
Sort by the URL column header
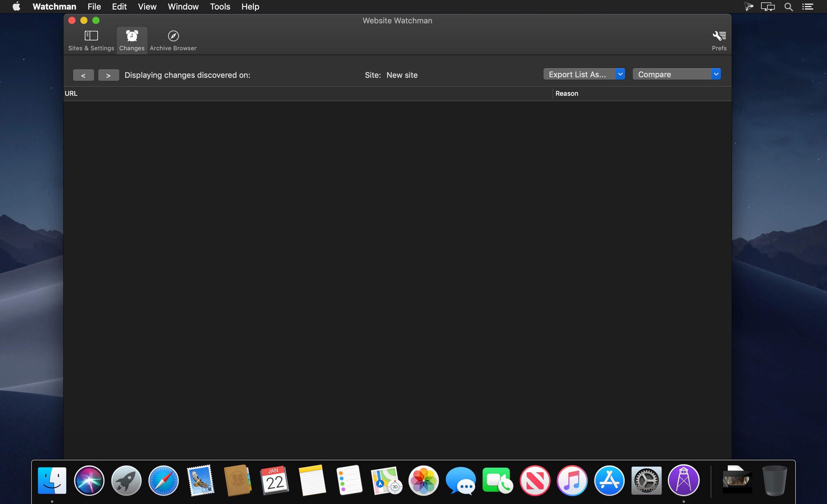tap(71, 94)
